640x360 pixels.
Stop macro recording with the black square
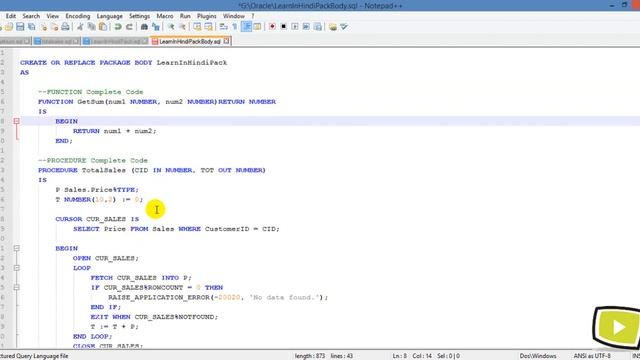tap(284, 27)
